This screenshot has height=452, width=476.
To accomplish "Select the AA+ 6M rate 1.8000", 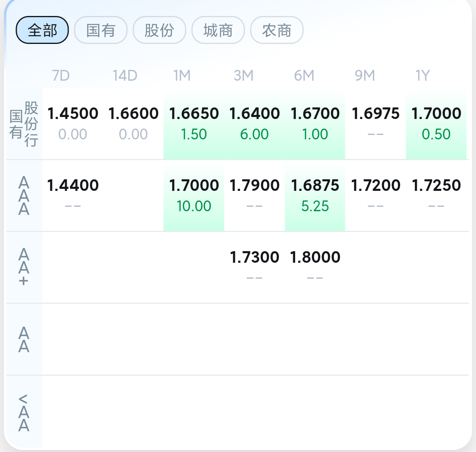I will [x=315, y=258].
